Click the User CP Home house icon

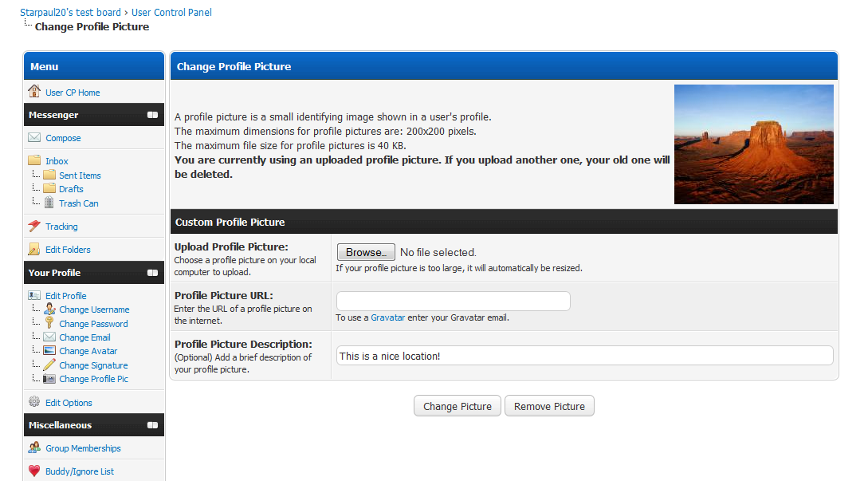tap(34, 92)
